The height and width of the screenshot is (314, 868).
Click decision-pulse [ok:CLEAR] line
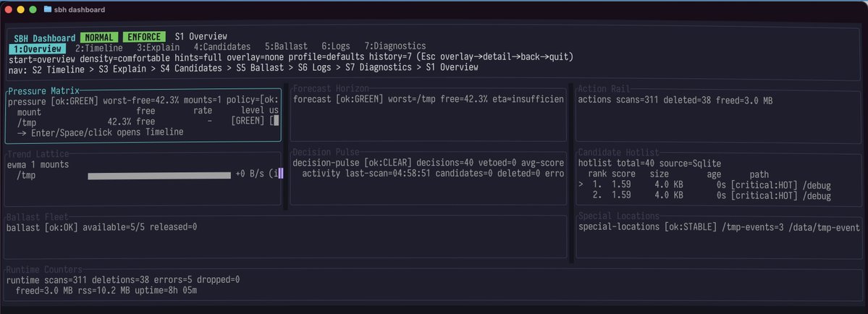click(429, 163)
